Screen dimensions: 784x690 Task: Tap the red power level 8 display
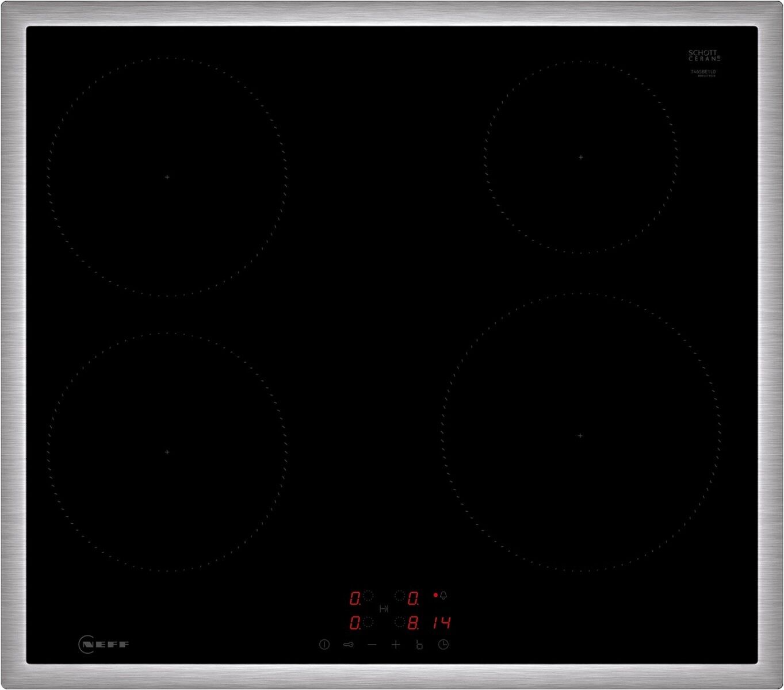(413, 623)
